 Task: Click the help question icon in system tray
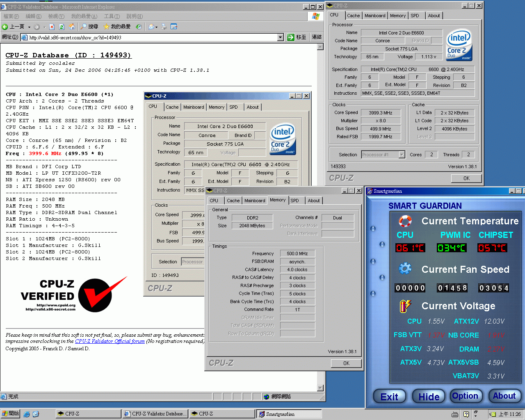coord(466,414)
